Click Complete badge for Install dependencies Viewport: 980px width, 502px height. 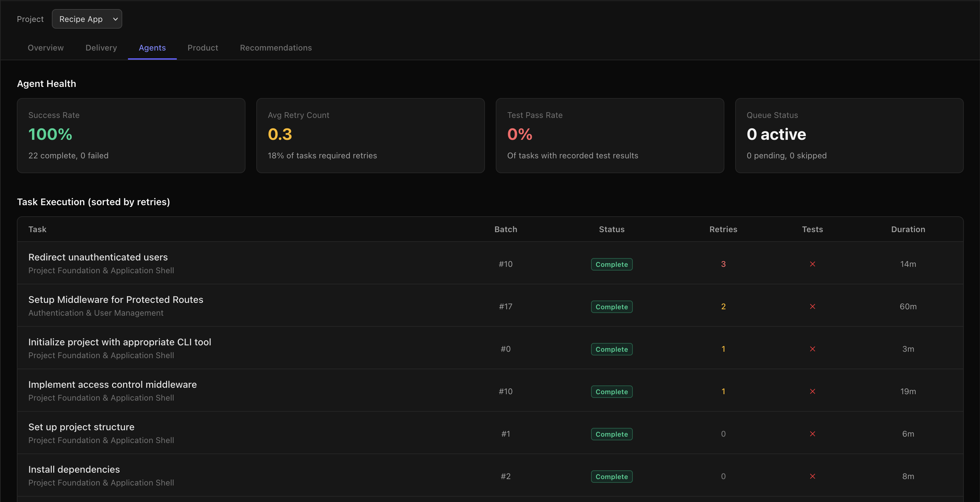point(612,476)
